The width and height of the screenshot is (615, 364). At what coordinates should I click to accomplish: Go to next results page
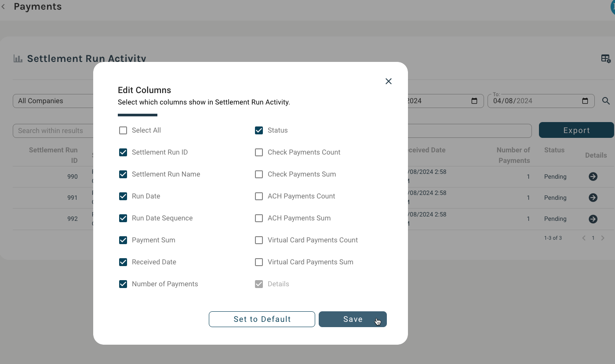tap(603, 238)
